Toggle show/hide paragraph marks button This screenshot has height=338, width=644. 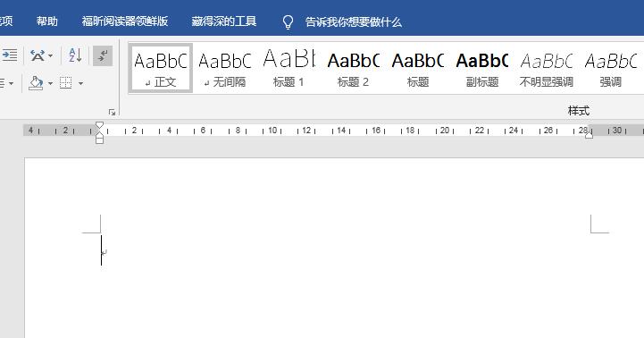tap(103, 55)
